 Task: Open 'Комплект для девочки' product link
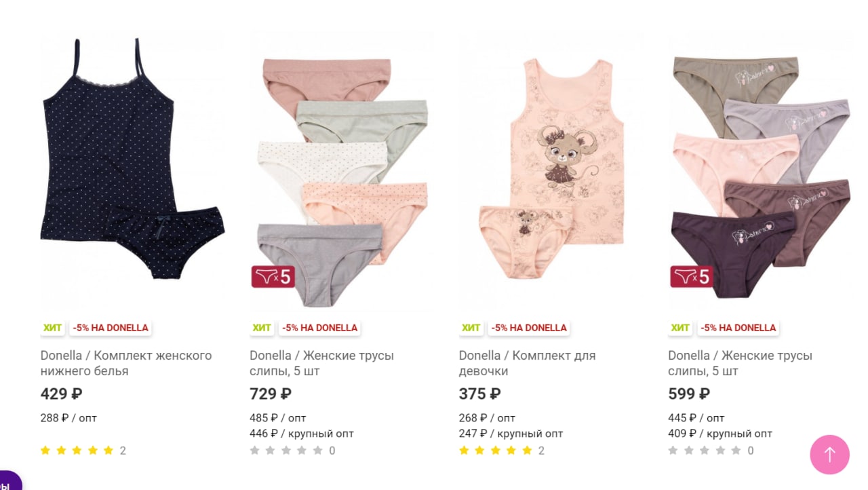coord(527,363)
